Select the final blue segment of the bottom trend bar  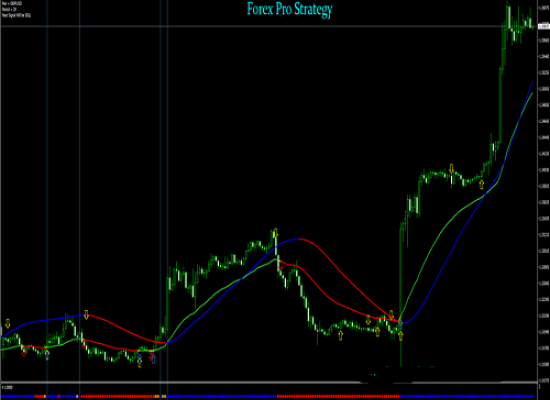[x=466, y=396]
